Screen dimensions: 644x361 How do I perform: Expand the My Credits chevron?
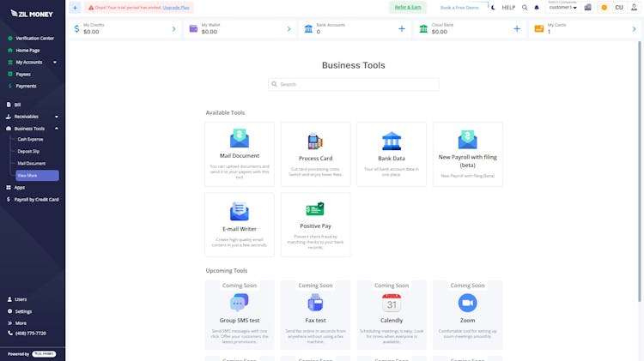tap(173, 28)
